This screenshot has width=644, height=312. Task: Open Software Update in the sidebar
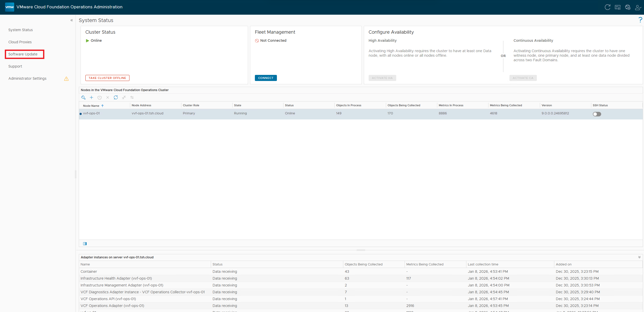[x=23, y=54]
